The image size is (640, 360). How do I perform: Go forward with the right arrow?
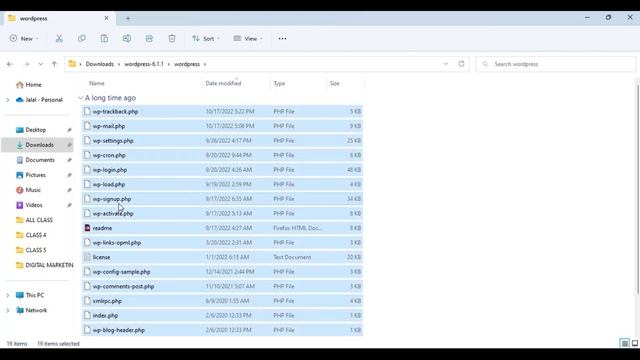click(x=27, y=64)
